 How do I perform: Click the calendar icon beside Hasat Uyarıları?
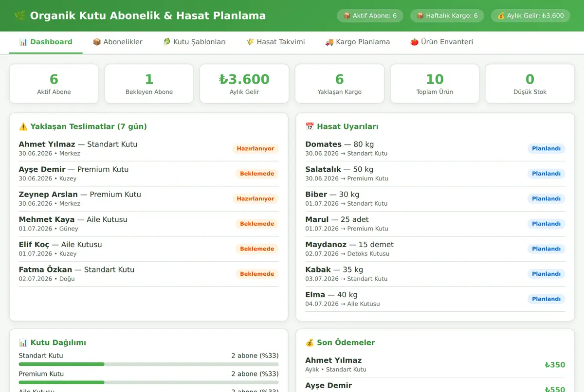[x=310, y=126]
